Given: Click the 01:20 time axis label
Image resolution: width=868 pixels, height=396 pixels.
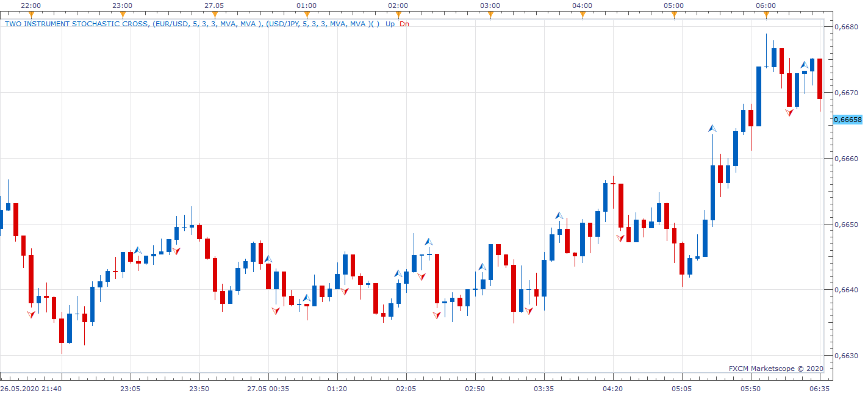Looking at the screenshot, I should (x=337, y=388).
